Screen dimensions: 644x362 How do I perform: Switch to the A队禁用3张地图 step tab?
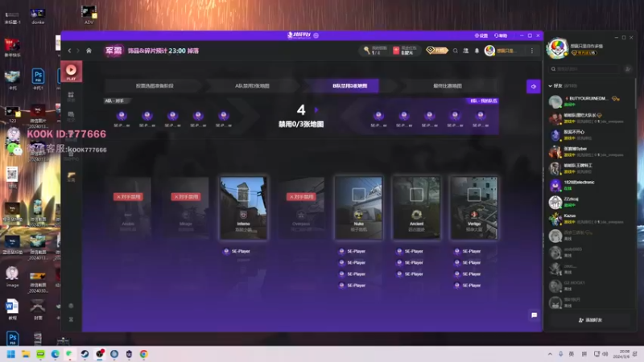pyautogui.click(x=252, y=86)
